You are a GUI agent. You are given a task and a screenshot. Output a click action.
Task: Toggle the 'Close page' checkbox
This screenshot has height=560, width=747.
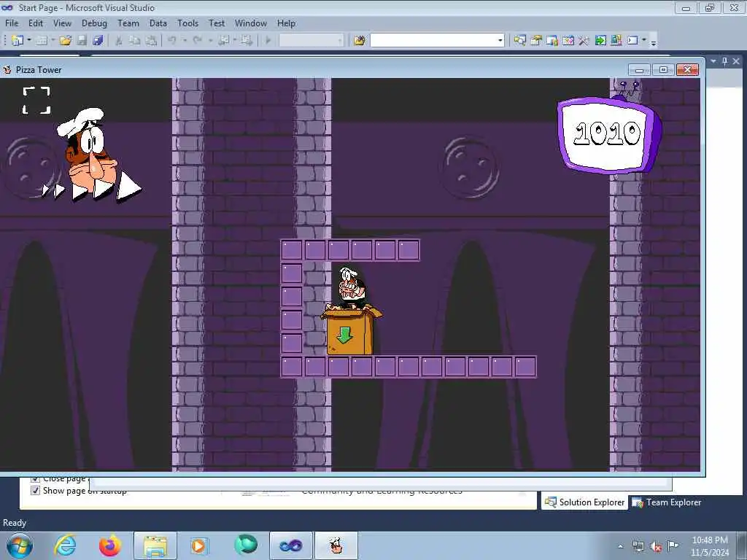(35, 478)
